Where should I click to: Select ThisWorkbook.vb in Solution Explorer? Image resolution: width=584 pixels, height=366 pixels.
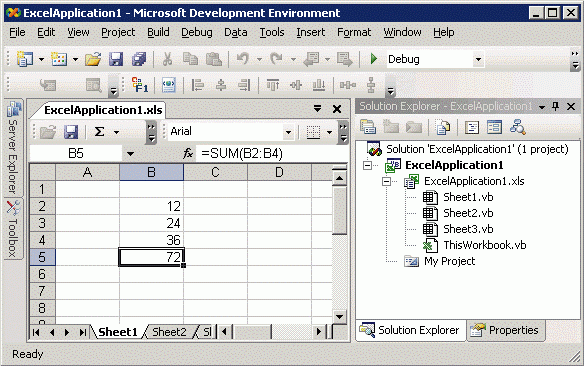click(485, 245)
